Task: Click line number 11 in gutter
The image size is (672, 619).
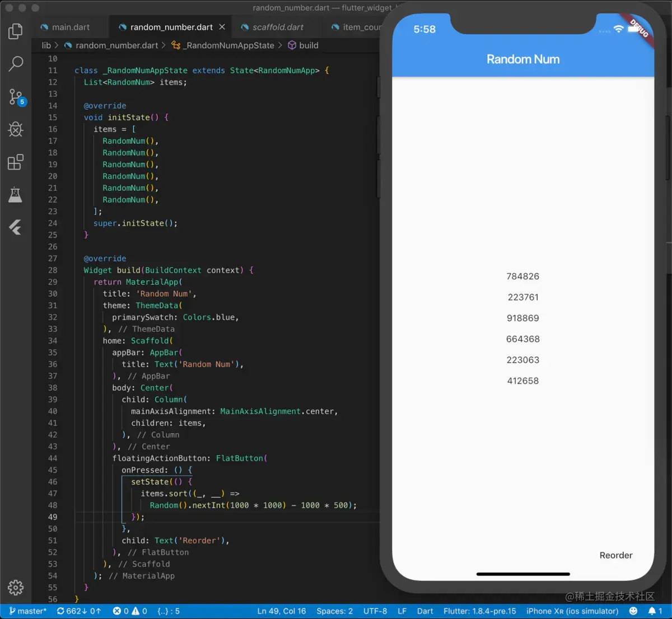Action: click(53, 71)
